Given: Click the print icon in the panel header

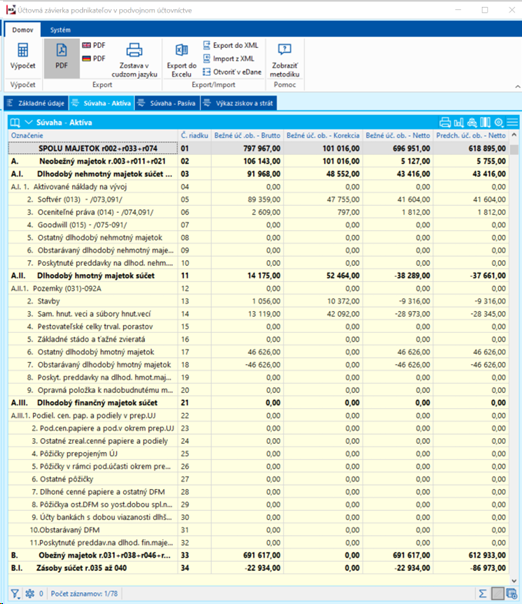Looking at the screenshot, I should (x=445, y=122).
